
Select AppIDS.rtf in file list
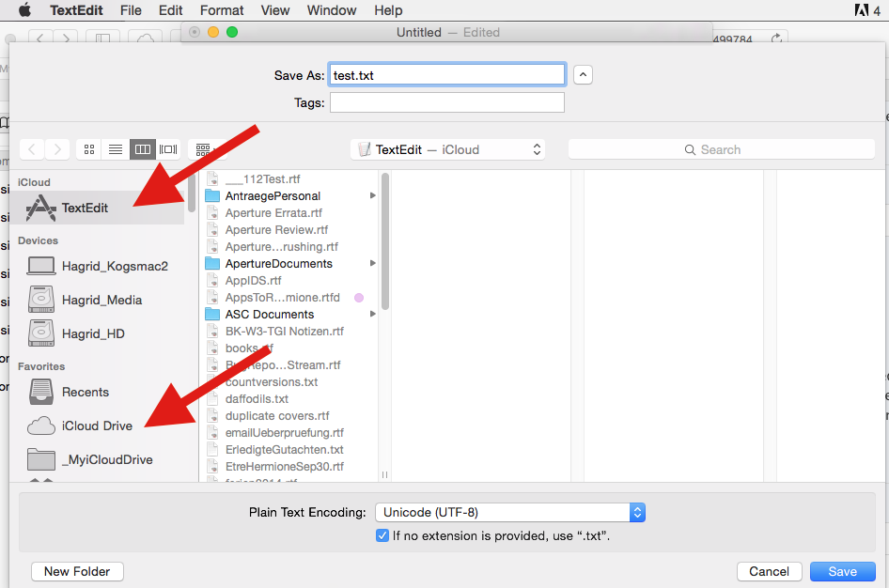tap(253, 281)
